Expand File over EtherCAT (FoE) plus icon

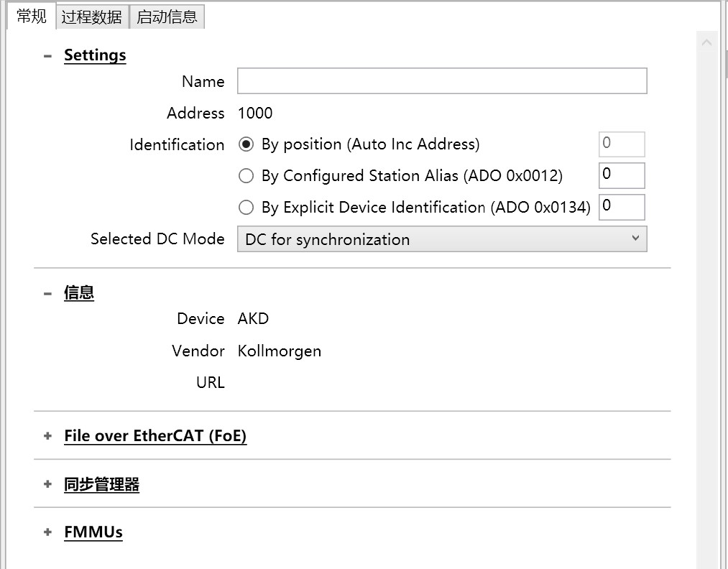[47, 436]
